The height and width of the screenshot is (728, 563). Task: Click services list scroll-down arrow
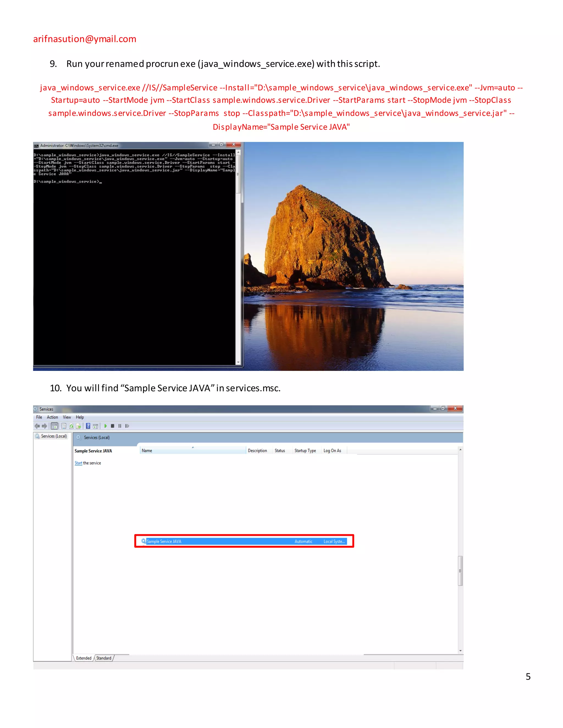pyautogui.click(x=460, y=651)
